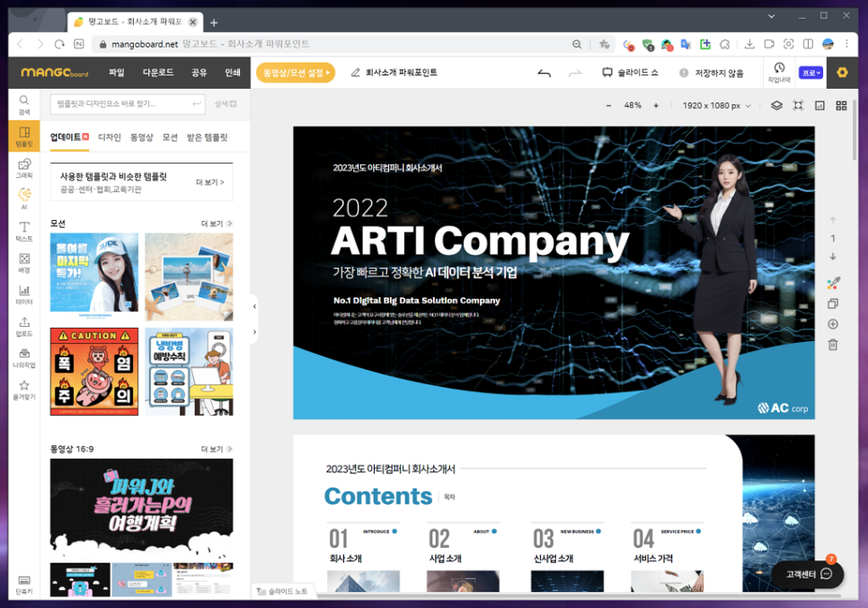868x608 pixels.
Task: Select the 템플릿 template sidebar icon
Action: point(23,137)
